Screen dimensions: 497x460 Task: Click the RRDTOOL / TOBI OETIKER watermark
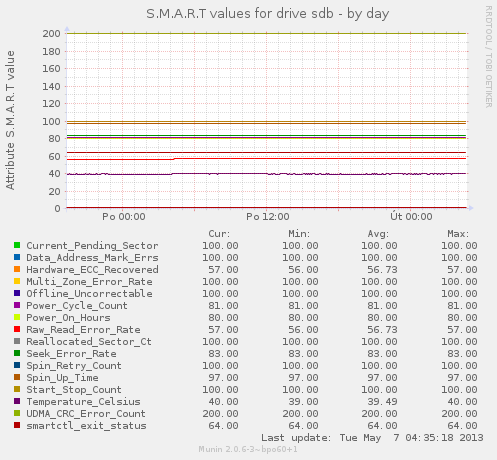488,56
